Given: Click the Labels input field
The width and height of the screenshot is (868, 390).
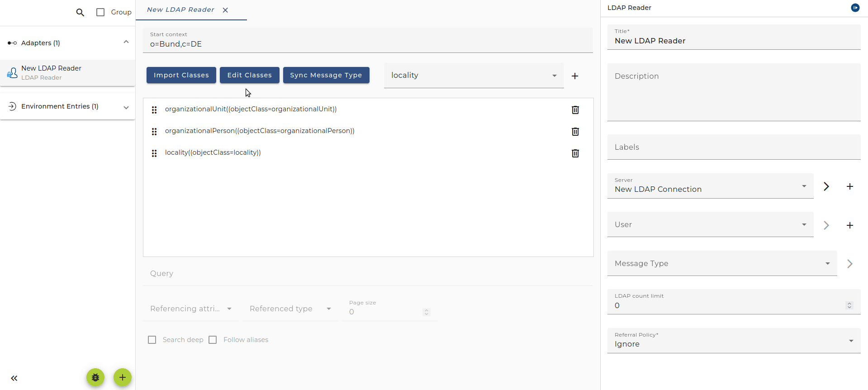Looking at the screenshot, I should point(734,147).
